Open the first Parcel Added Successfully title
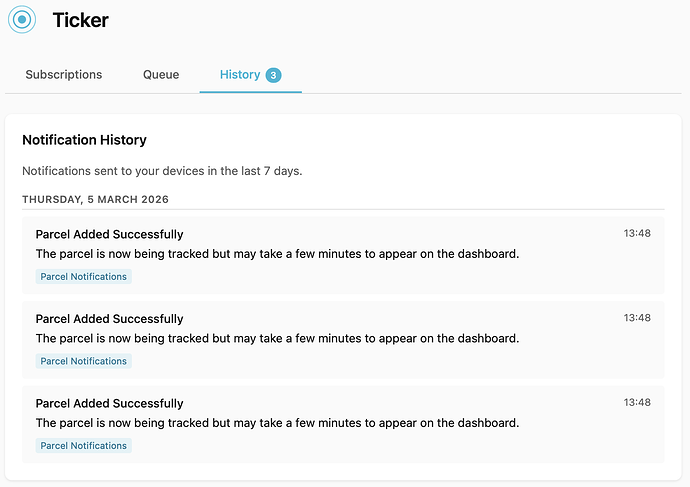Screen dimensions: 690x487 pos(109,234)
